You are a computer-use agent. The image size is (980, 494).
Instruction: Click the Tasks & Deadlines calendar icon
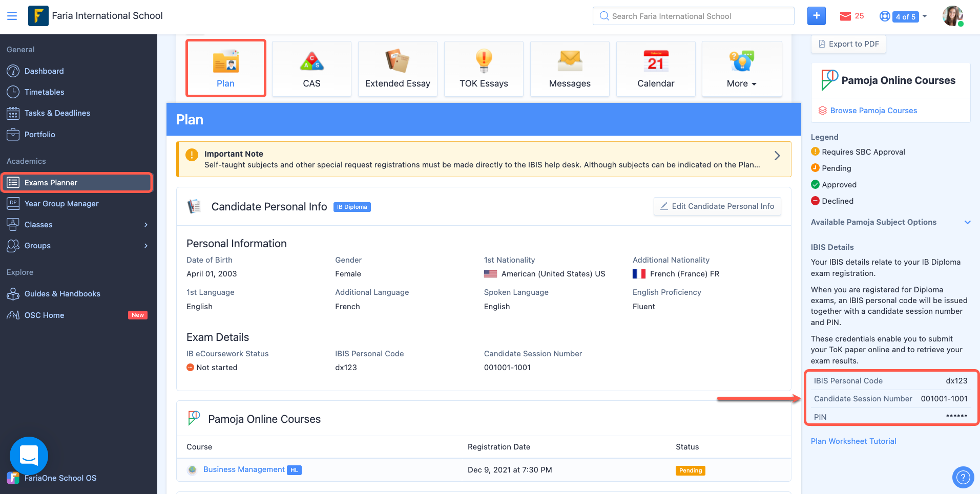point(13,113)
